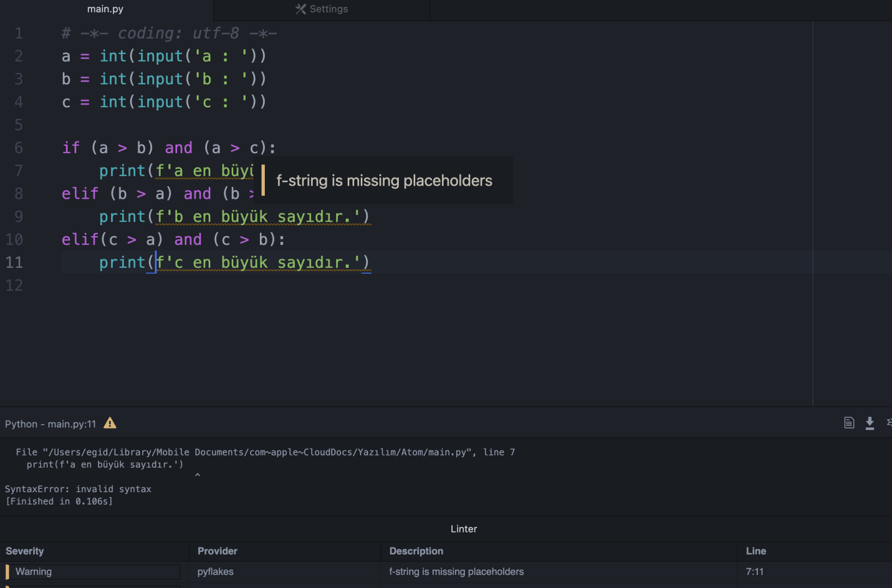
Task: Click the download arrow icon in output panel
Action: (x=870, y=423)
